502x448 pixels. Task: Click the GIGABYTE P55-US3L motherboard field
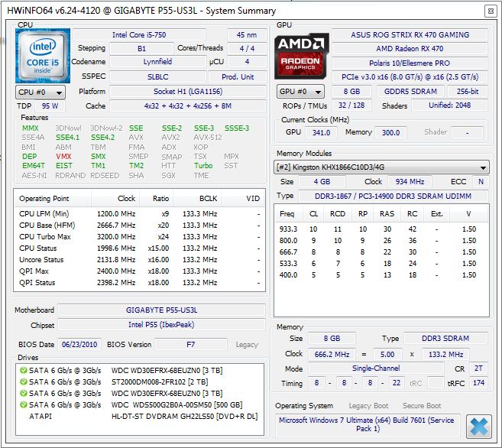(x=162, y=310)
